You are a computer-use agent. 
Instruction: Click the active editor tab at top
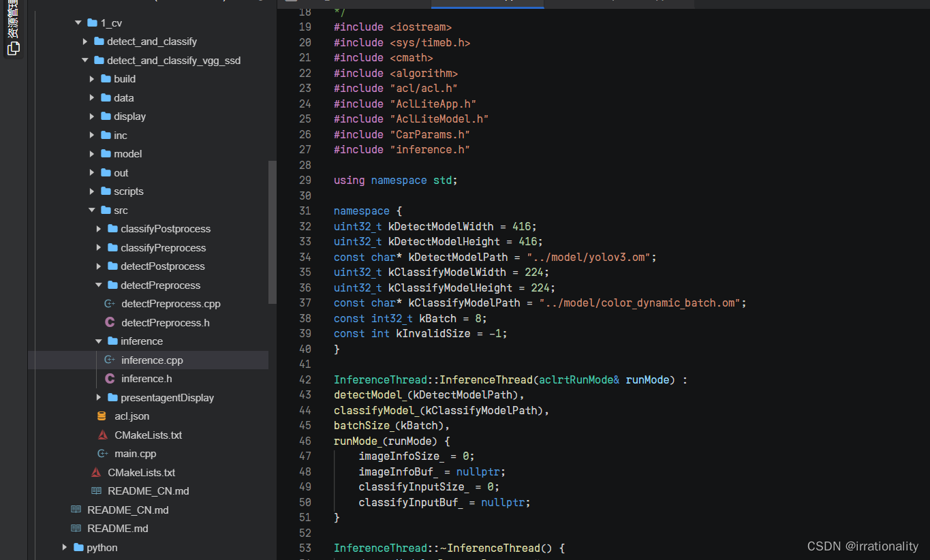[x=487, y=3]
